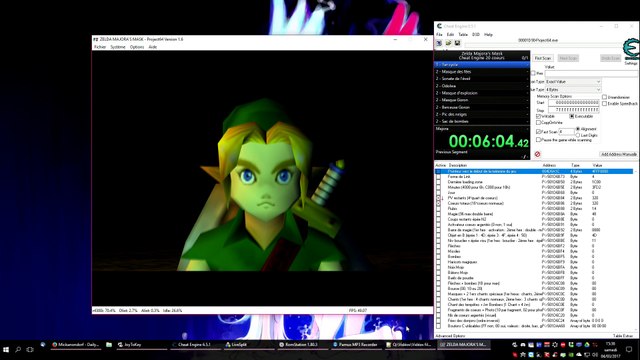Viewport: 640px width, 360px height.
Task: Toggle the Hex checkbox beside Value field
Action: point(533,73)
